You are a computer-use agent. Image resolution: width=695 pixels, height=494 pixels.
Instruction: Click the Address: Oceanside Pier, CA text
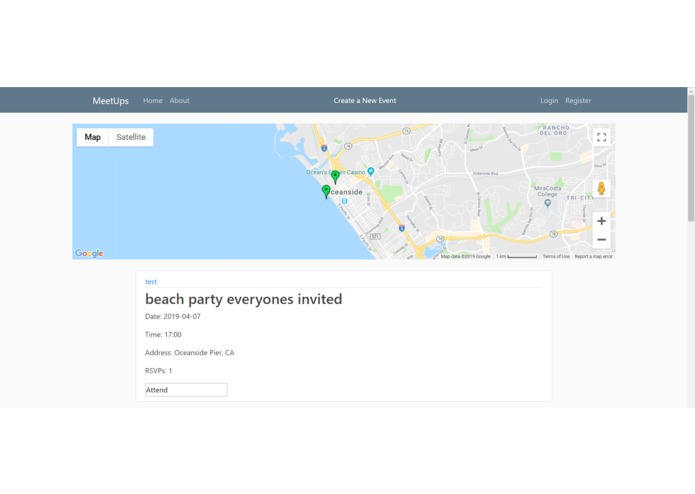(x=190, y=353)
